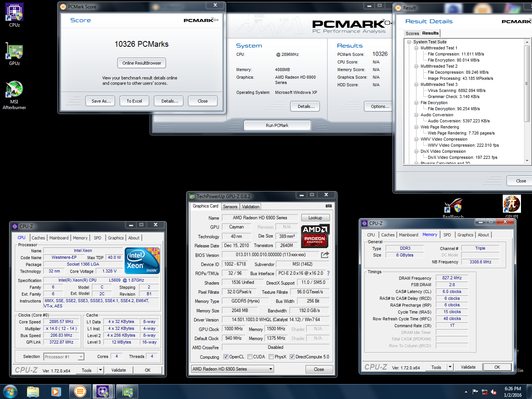Switch to the CPU-Z taskbar item
Viewport: 532px width, 399px height.
pyautogui.click(x=103, y=391)
